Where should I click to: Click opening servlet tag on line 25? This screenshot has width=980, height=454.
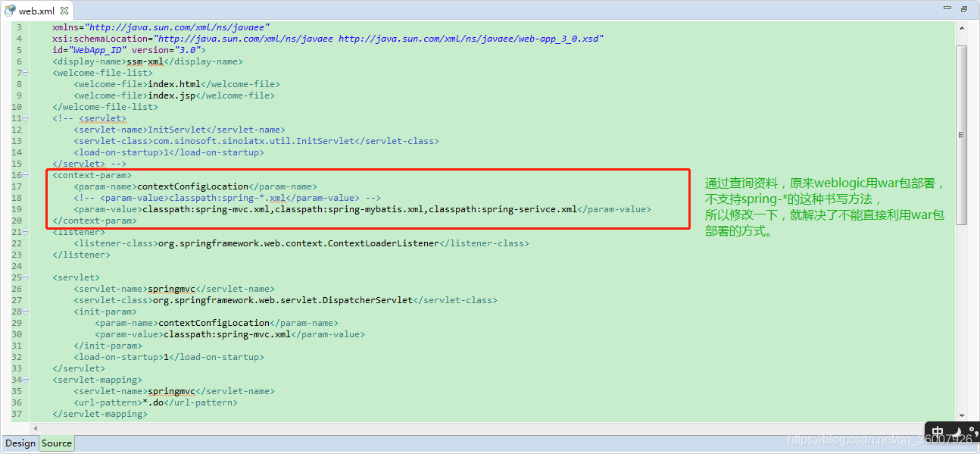pos(76,277)
